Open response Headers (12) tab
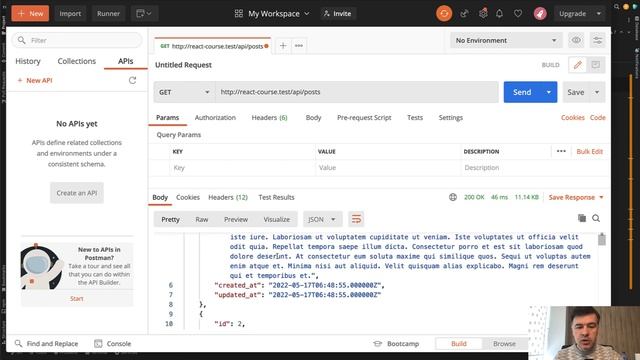Screen dimensions: 640x360 (228, 197)
